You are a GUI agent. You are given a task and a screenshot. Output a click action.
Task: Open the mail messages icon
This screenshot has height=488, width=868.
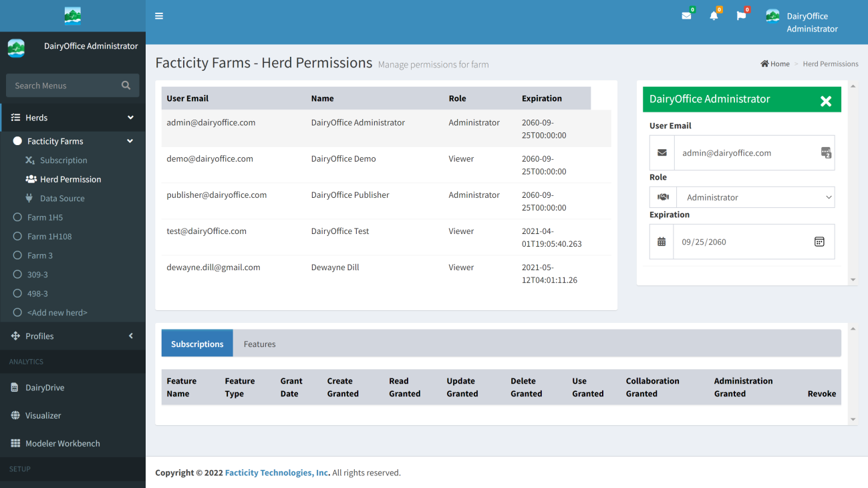(x=686, y=16)
